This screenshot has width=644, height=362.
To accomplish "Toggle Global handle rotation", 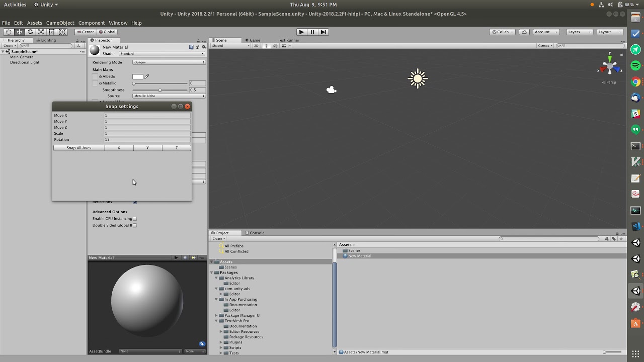I will click(x=107, y=32).
